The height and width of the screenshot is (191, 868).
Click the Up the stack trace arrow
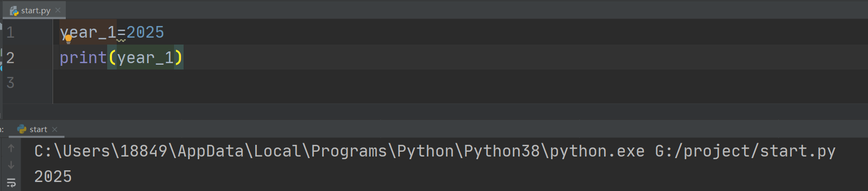click(x=11, y=149)
